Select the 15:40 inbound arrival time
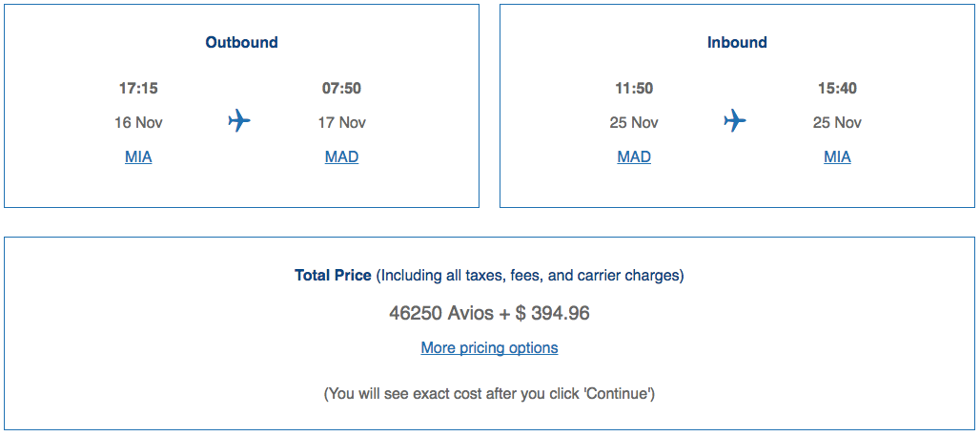 click(837, 89)
